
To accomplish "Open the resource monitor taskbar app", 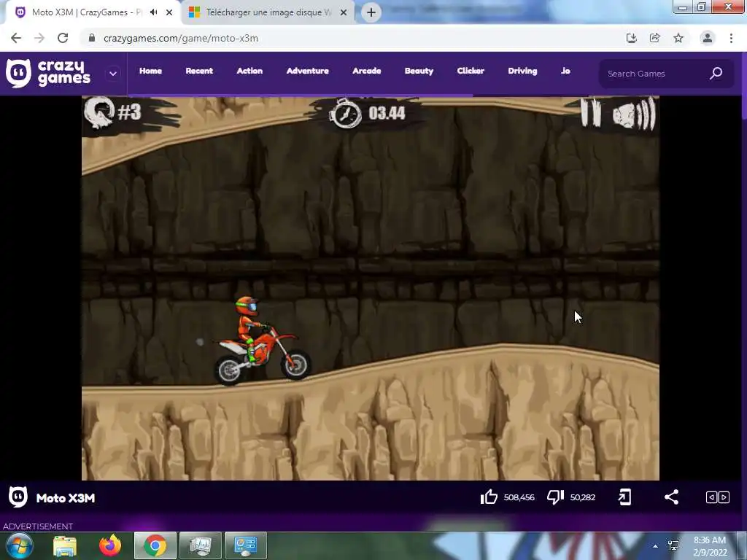I will pos(201,545).
